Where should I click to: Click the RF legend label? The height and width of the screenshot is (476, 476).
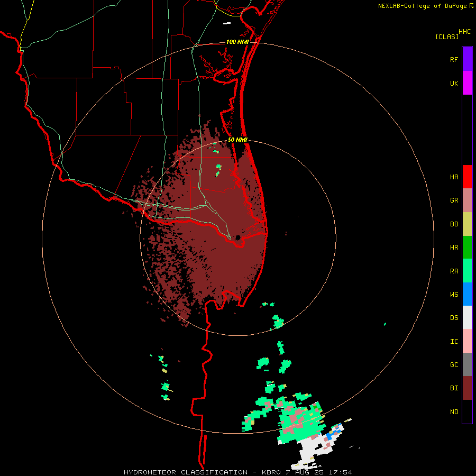pyautogui.click(x=454, y=59)
